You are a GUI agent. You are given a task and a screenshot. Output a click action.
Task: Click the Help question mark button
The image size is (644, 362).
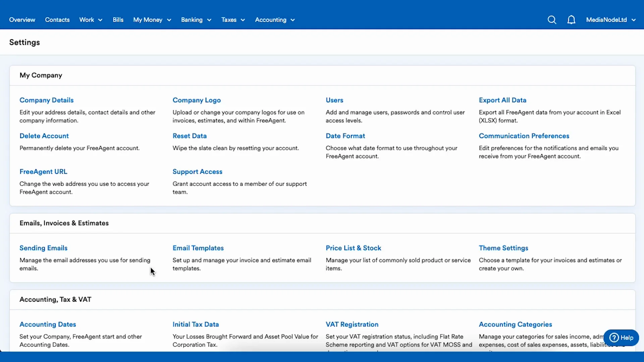pos(621,338)
